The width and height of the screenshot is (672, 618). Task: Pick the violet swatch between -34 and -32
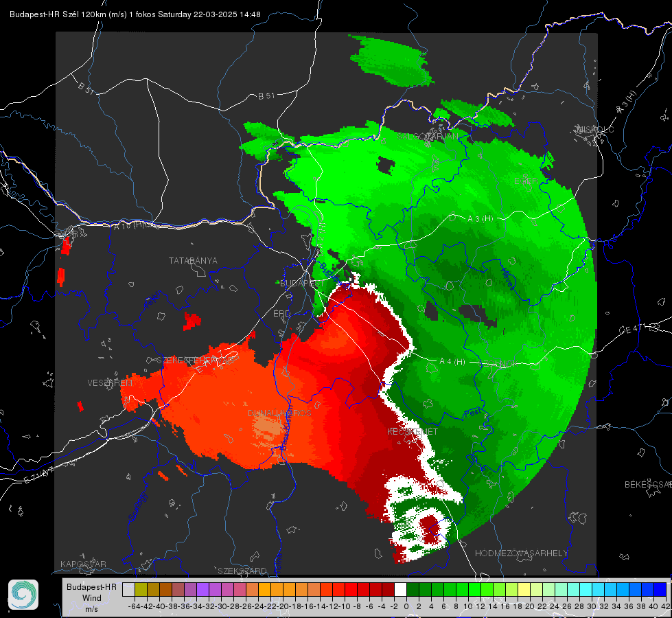(x=202, y=589)
